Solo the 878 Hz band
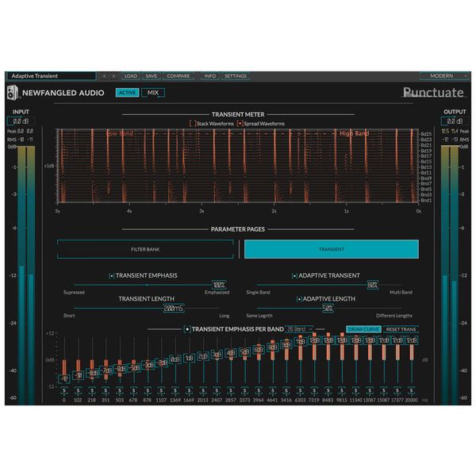 pos(148,390)
